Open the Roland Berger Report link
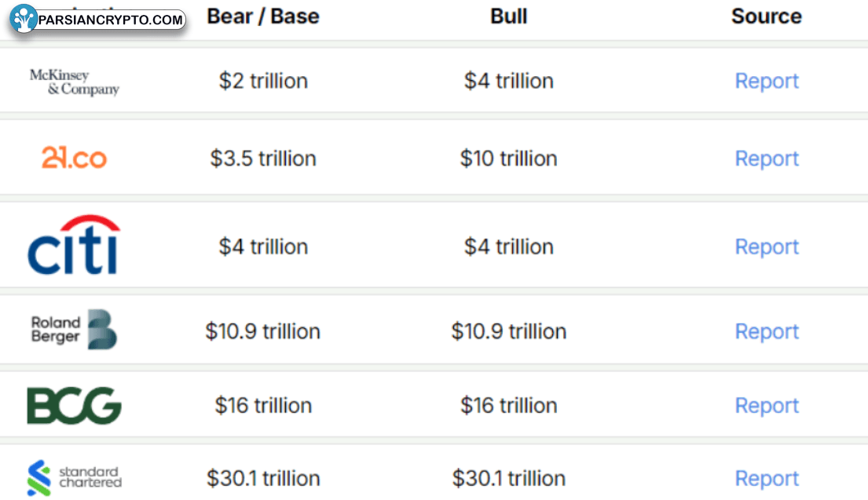This screenshot has width=868, height=500. click(767, 331)
